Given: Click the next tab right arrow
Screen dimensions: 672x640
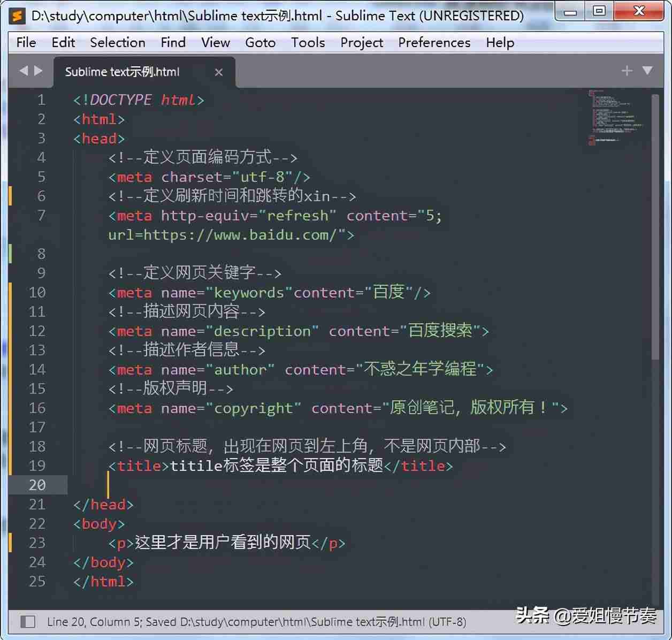Looking at the screenshot, I should coord(38,71).
